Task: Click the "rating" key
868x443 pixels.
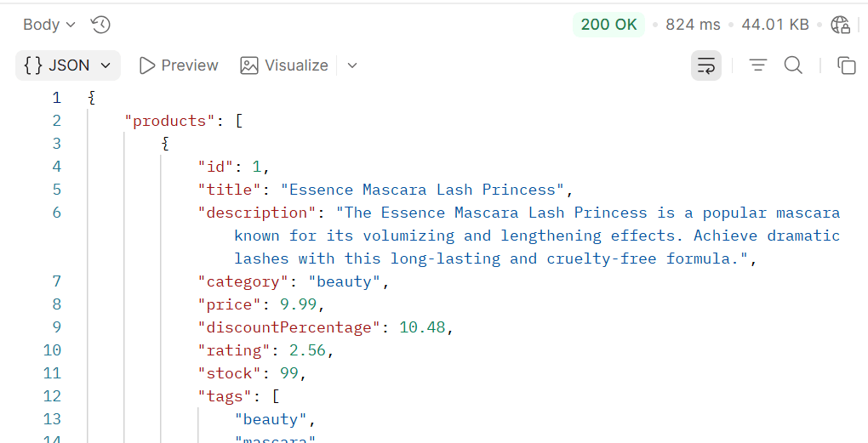Action: point(234,350)
